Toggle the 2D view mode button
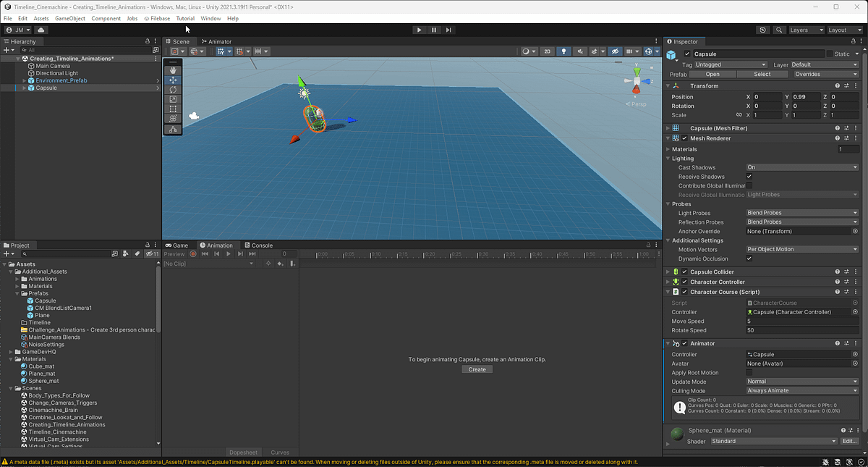The image size is (868, 467). click(548, 51)
